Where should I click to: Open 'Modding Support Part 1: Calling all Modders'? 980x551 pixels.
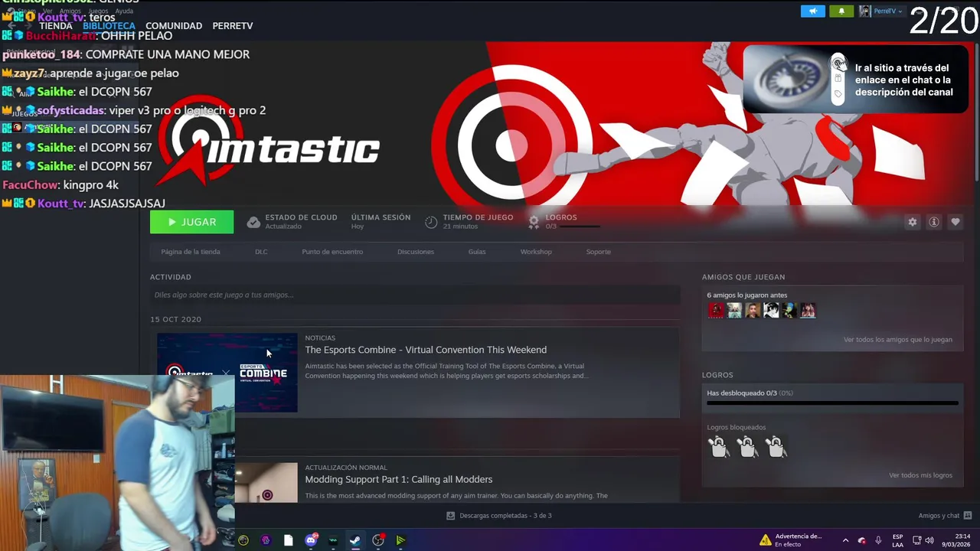(x=399, y=479)
